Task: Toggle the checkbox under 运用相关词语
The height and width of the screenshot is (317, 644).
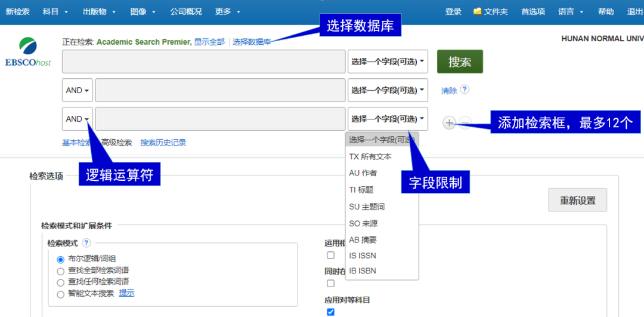Action: (330, 256)
